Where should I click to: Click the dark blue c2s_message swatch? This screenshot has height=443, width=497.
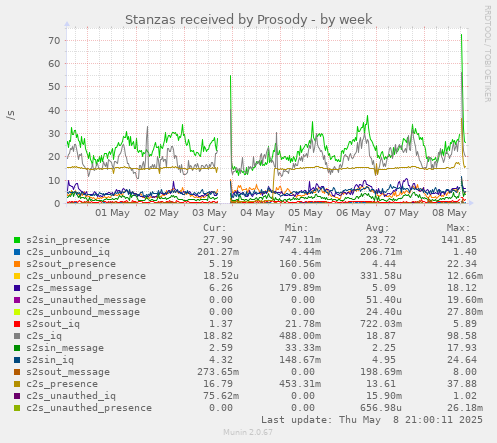(17, 288)
